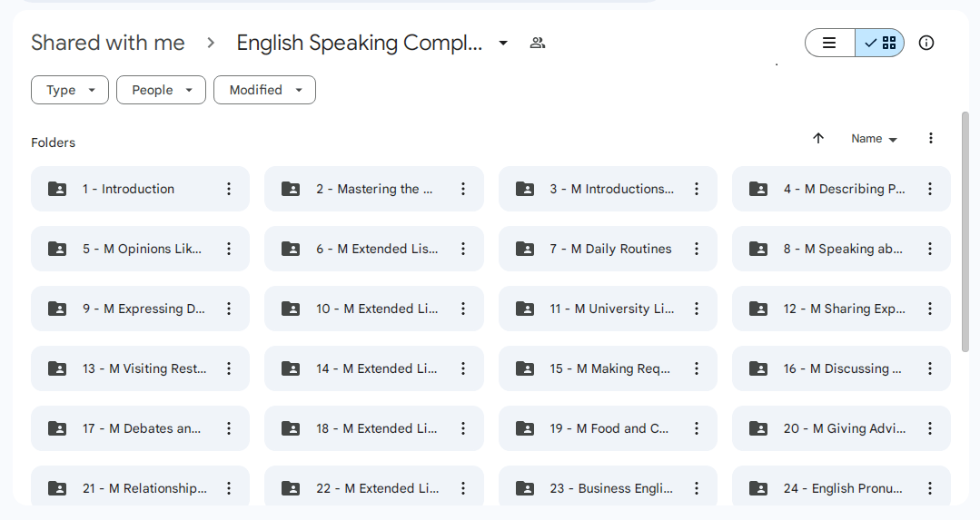Open more actions for 7 - M Daily Routines
Viewport: 980px width, 520px height.
[697, 249]
